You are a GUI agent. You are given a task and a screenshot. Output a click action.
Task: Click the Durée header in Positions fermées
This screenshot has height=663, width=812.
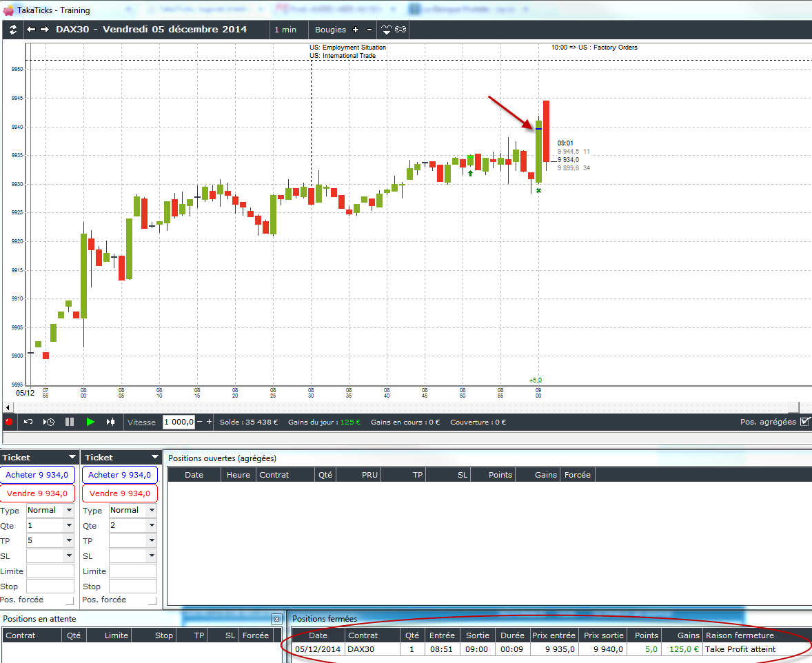point(512,635)
